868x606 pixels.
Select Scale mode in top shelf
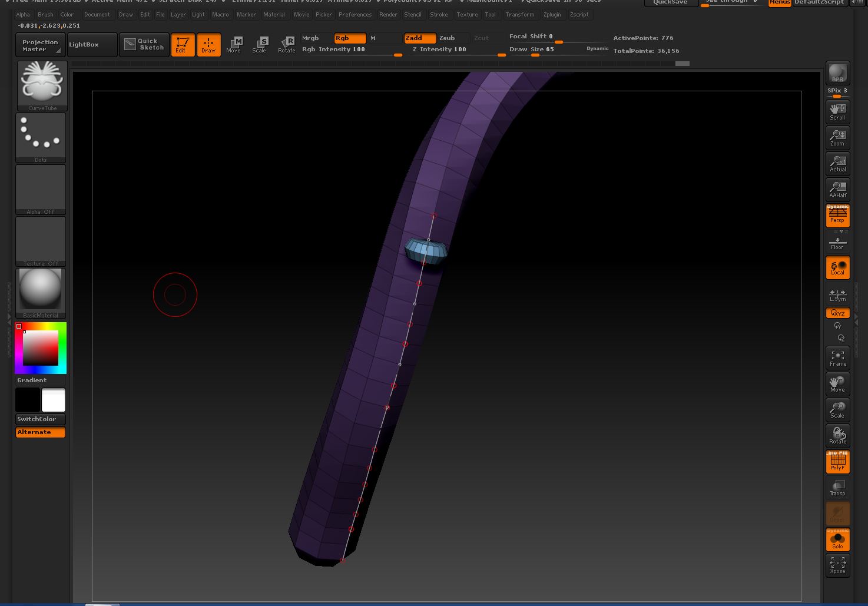(x=260, y=45)
